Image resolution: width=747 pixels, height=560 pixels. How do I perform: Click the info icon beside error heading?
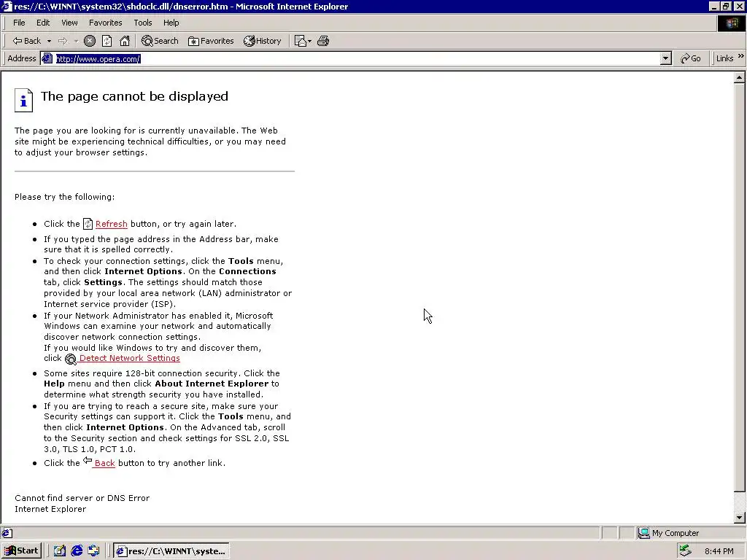tap(23, 100)
